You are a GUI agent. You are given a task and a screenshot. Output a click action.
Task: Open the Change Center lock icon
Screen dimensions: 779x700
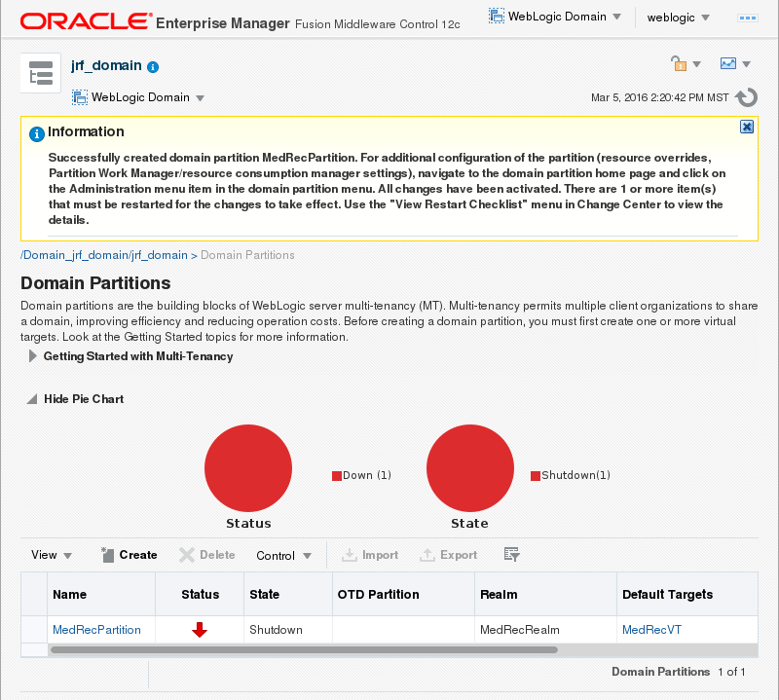(679, 63)
